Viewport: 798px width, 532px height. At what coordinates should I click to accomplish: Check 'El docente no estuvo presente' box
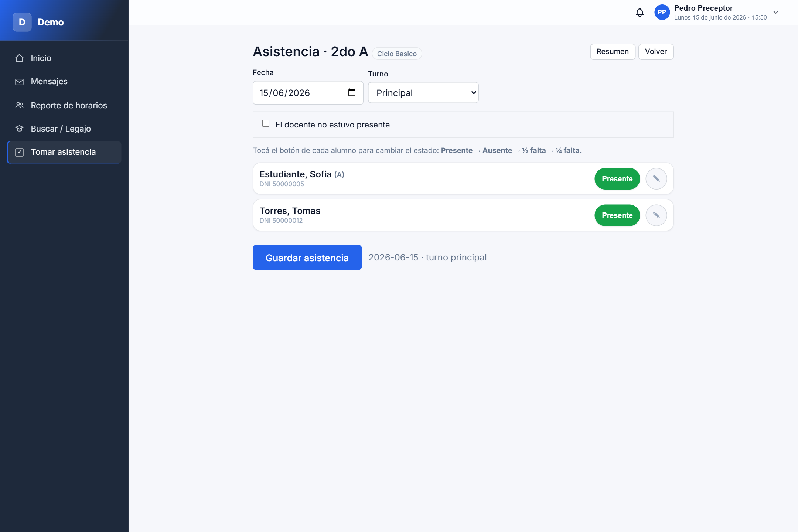[266, 123]
